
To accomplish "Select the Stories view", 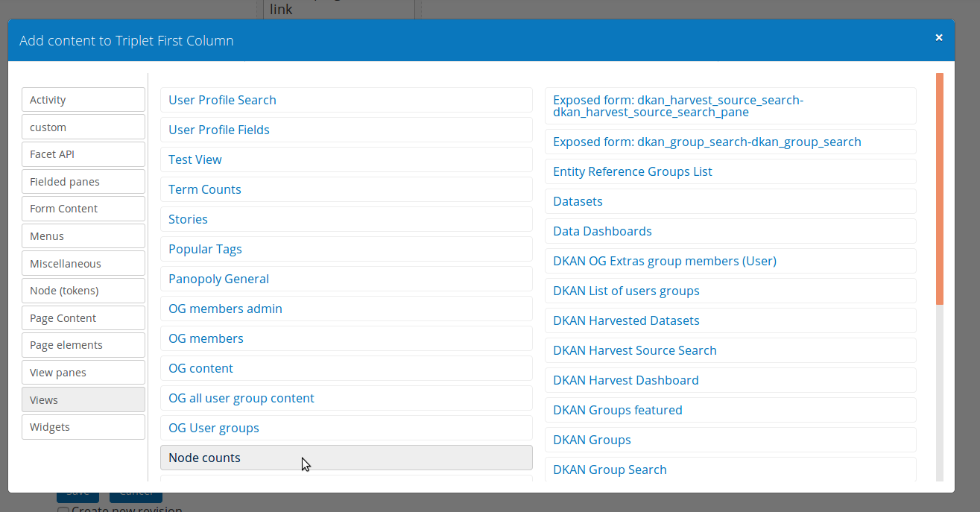I will 347,219.
